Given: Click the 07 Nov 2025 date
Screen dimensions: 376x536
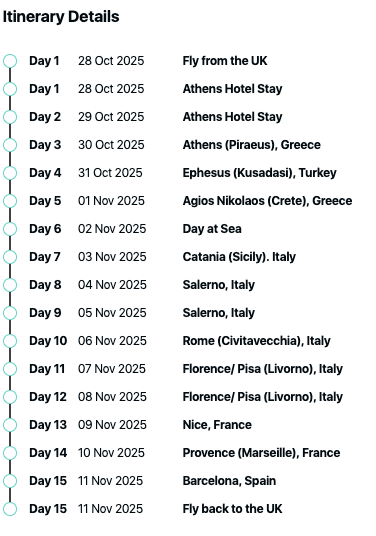Looking at the screenshot, I should pos(112,369).
